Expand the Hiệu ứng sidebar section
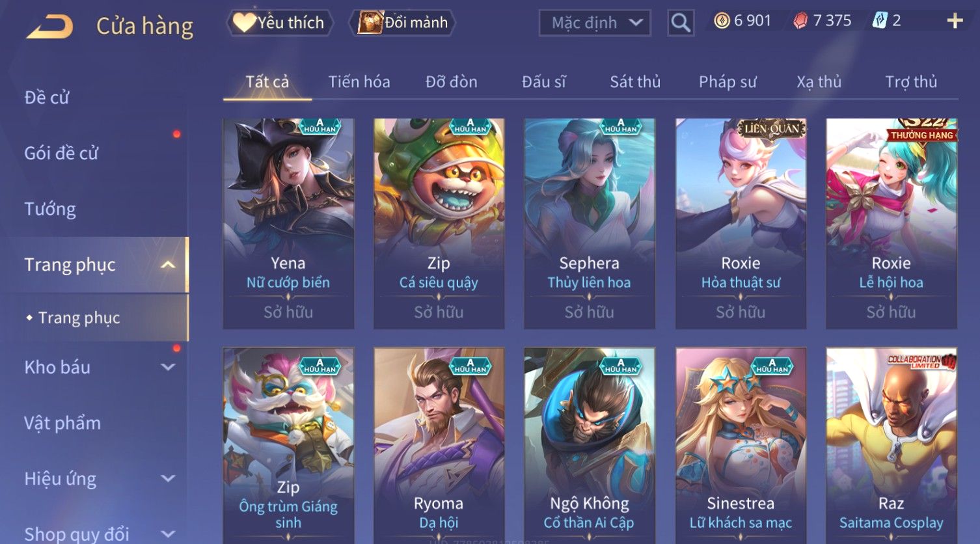The image size is (980, 544). pos(168,479)
